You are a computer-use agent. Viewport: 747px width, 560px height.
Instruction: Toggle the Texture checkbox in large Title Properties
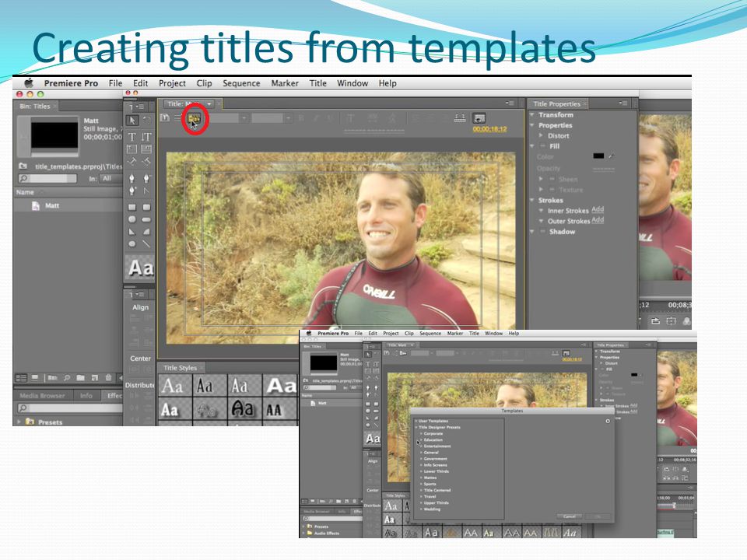pos(552,190)
